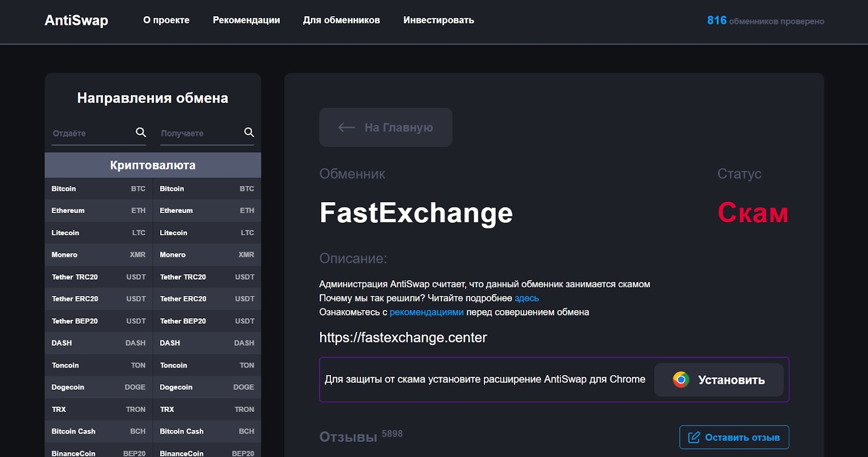Select Bitcoin BTC in the Получаете column
Viewport: 868px width, 457px height.
[207, 189]
